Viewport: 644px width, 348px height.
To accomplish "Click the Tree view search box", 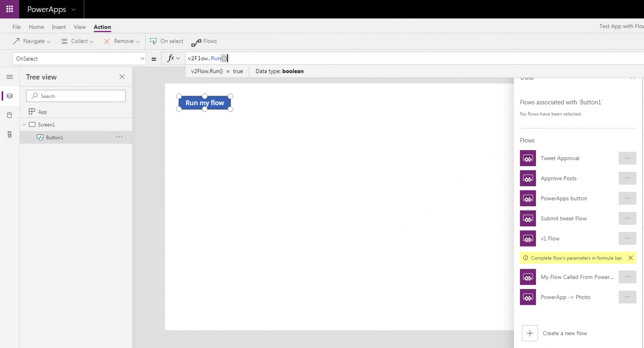I will coord(76,96).
